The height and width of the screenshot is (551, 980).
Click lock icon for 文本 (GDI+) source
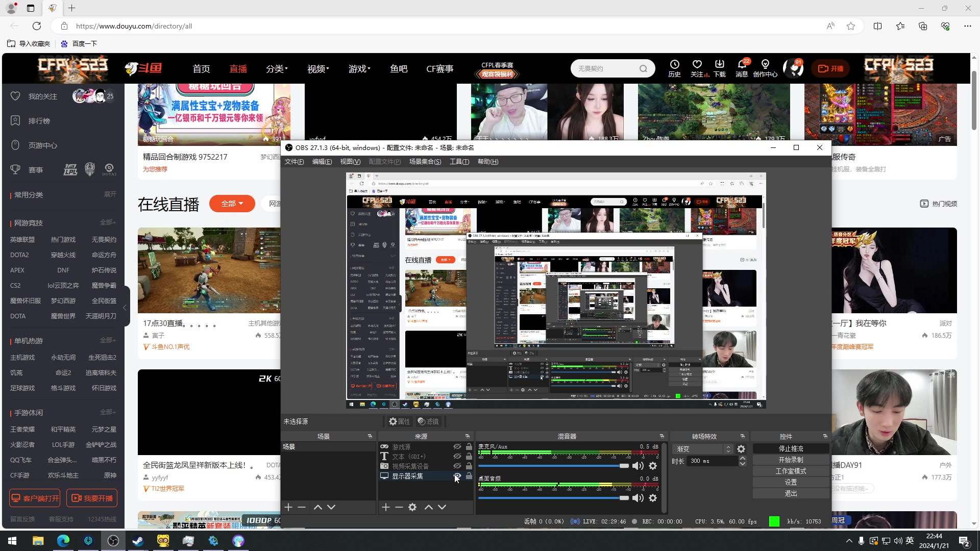click(469, 457)
